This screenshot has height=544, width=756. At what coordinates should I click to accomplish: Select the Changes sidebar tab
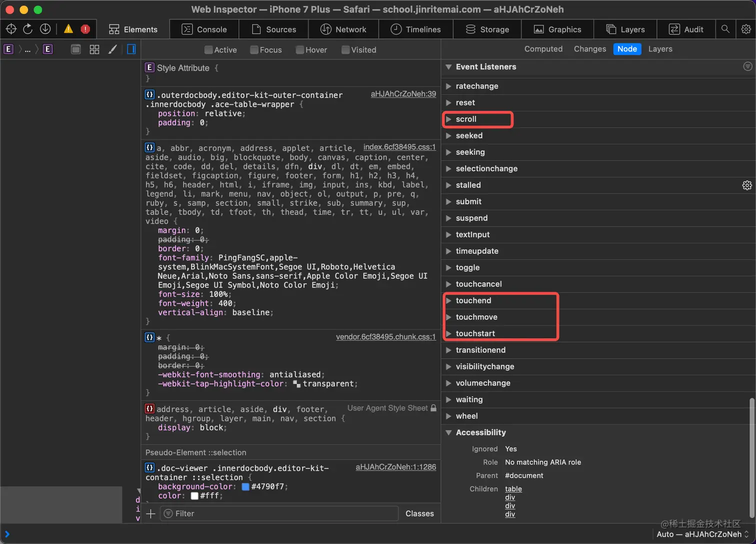point(590,49)
